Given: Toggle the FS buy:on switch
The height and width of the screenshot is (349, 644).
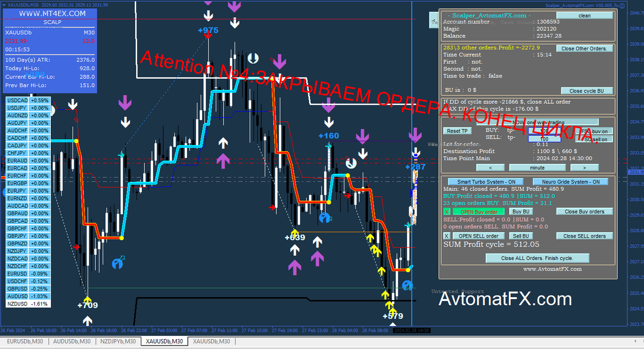Looking at the screenshot, I should 594,131.
